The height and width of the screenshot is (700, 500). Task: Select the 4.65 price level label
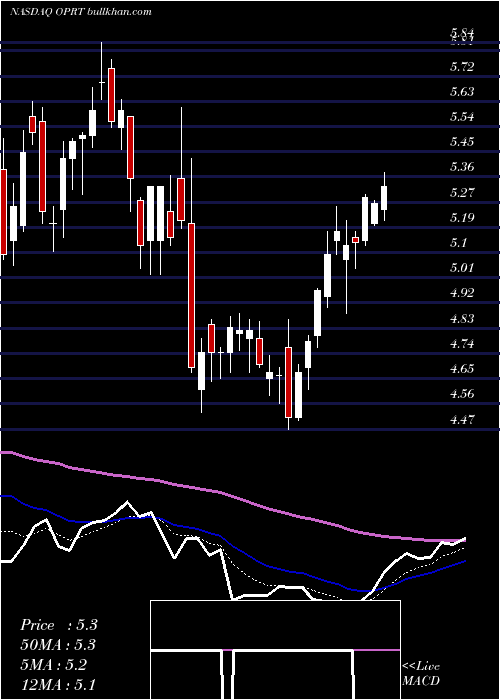pos(462,369)
